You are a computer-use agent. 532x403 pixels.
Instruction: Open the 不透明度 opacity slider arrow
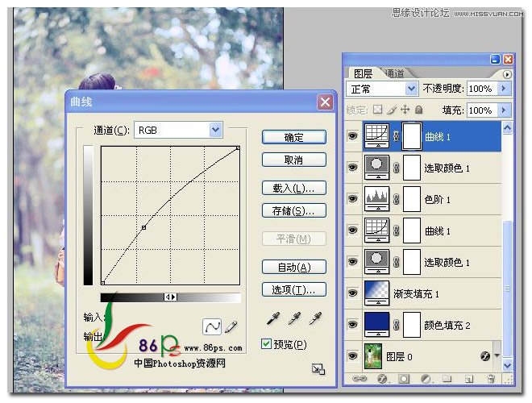504,89
